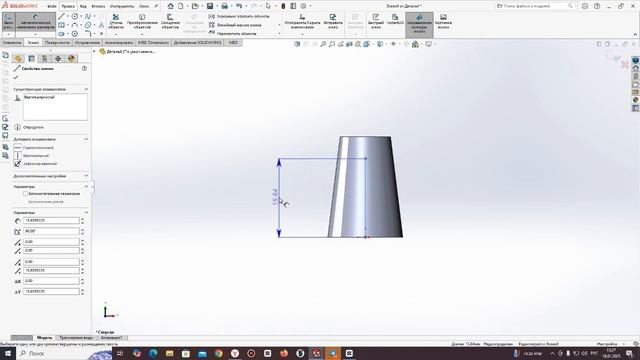640x360 pixels.
Task: Click the line length input field
Action: click(x=51, y=220)
